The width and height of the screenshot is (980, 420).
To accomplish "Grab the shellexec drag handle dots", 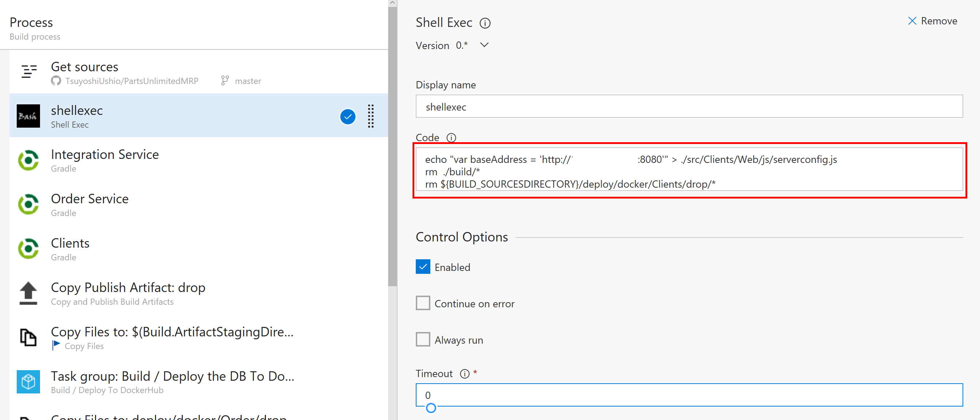I will (371, 116).
